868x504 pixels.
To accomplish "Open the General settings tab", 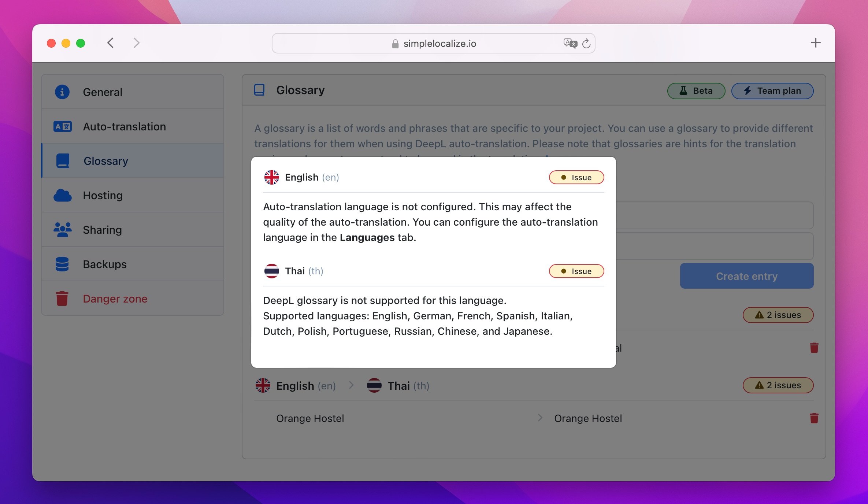I will (x=133, y=92).
